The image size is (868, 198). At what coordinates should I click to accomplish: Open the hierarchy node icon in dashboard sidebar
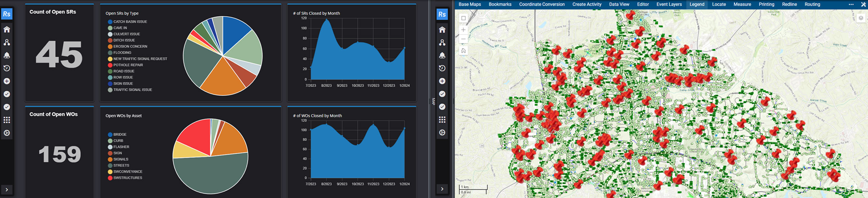tap(7, 42)
